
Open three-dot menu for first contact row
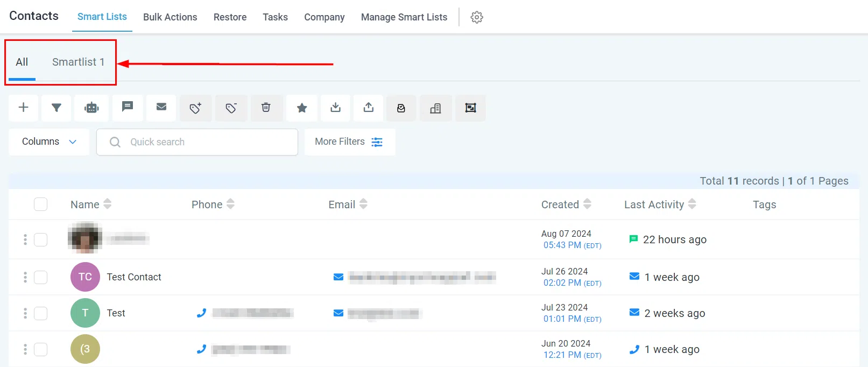pyautogui.click(x=25, y=239)
